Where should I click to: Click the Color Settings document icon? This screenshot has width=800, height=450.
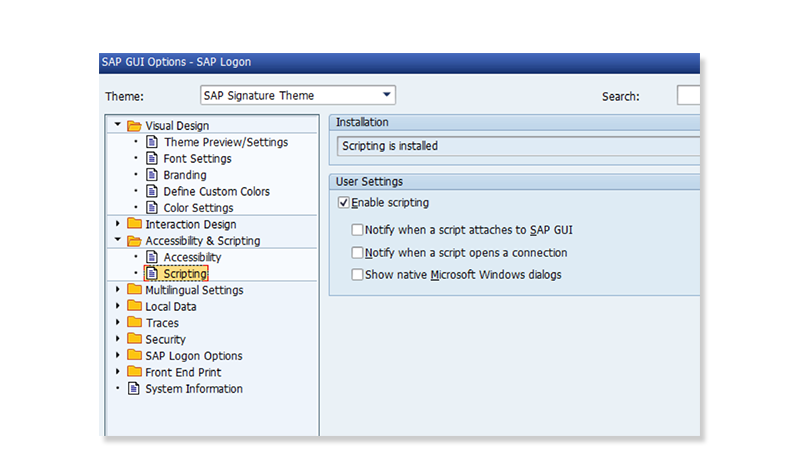152,208
